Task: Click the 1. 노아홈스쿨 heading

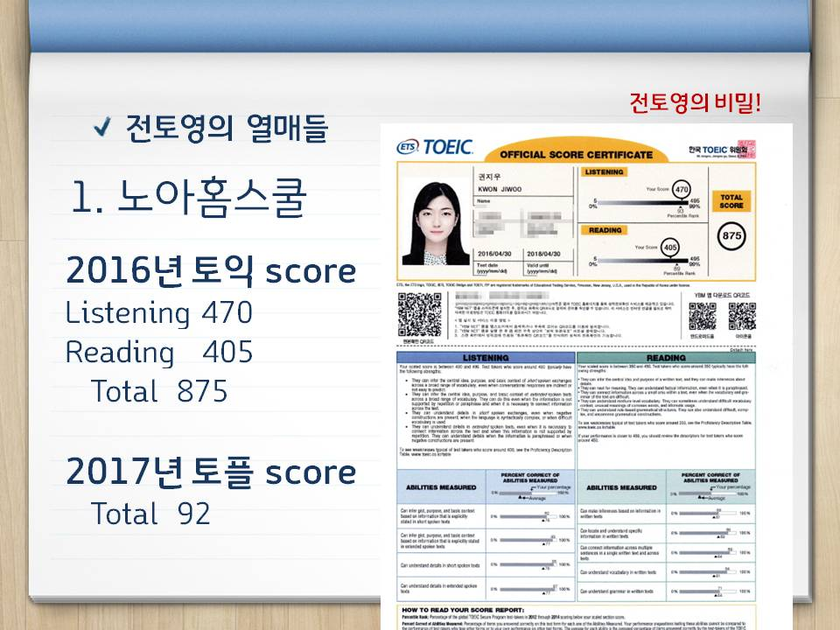Action: coord(188,199)
